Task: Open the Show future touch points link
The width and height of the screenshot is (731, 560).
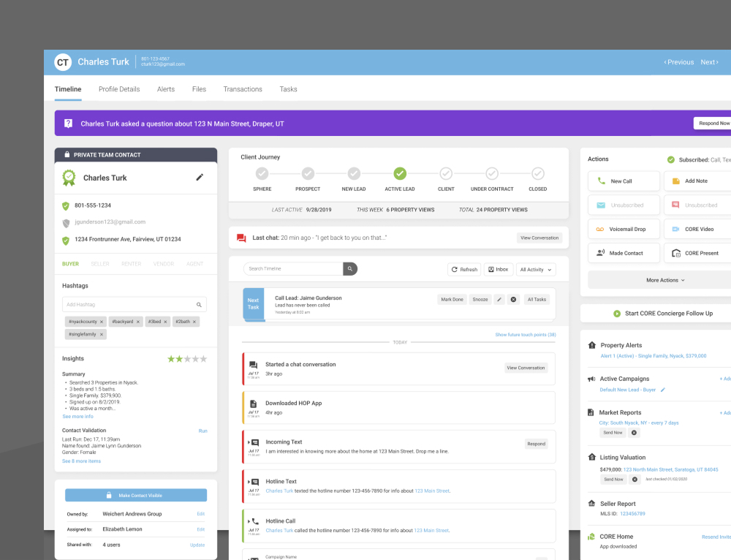Action: click(x=525, y=335)
